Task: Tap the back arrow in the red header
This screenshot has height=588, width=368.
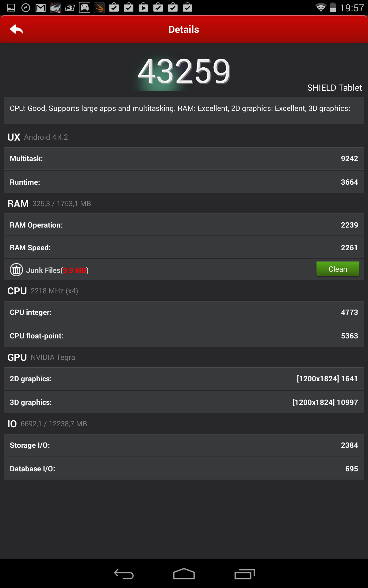Action: (17, 29)
